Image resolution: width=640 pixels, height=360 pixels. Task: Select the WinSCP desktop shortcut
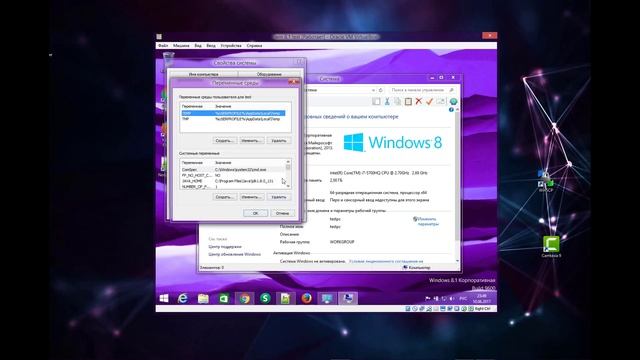(546, 182)
